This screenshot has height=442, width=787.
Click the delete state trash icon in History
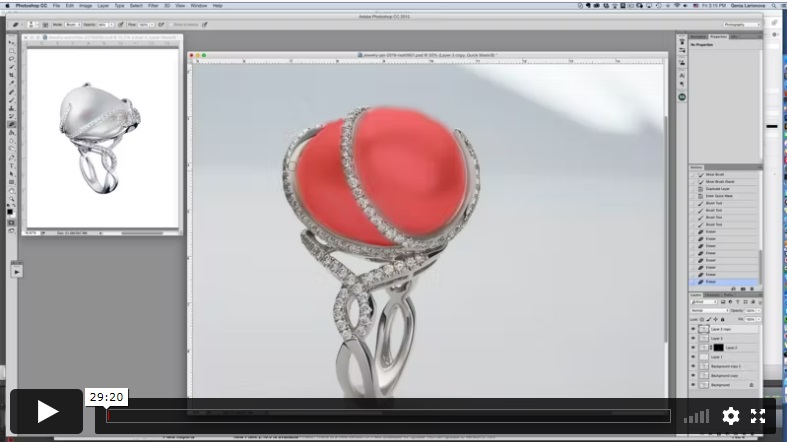[x=752, y=288]
